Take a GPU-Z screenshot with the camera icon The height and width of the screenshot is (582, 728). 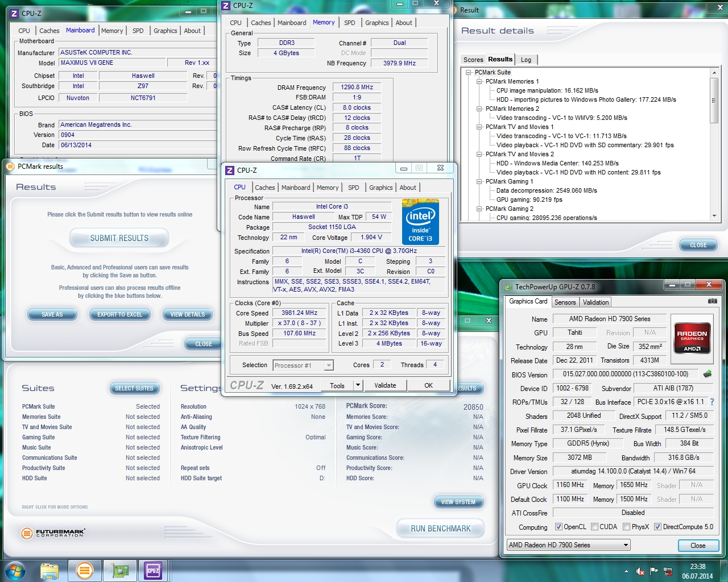tap(712, 301)
